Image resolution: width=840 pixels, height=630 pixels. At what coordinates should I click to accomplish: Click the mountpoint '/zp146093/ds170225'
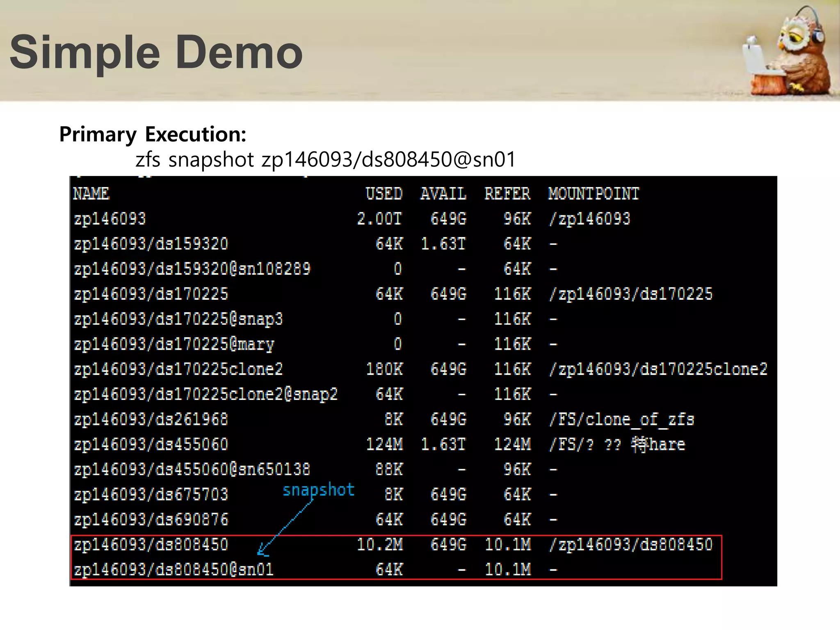point(631,294)
